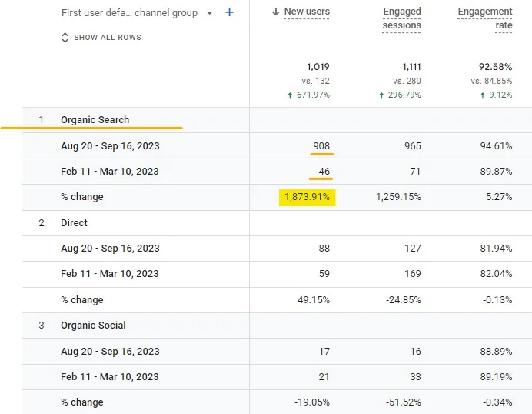
Task: Click the 46 new users value
Action: pos(324,172)
